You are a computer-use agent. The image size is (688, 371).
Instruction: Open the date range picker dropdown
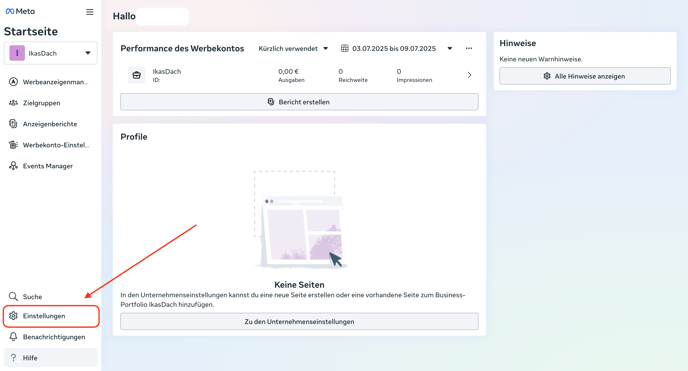tap(397, 49)
